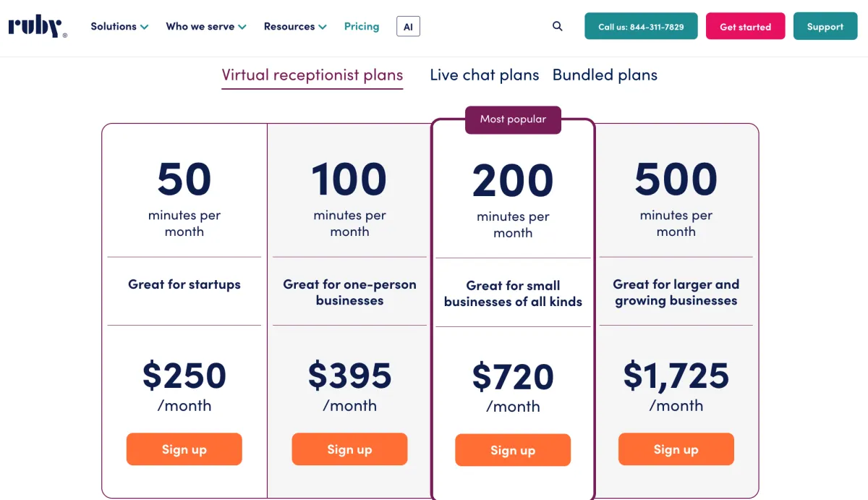
Task: Expand the Who we serve menu
Action: [x=206, y=27]
